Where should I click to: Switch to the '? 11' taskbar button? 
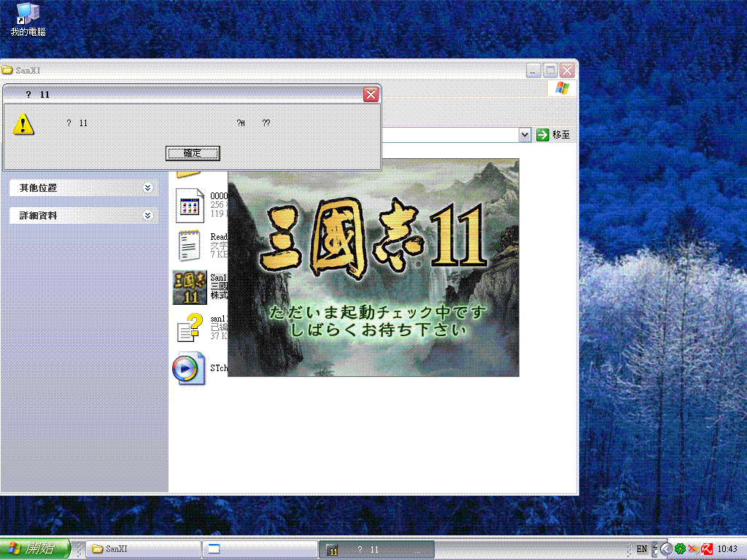(x=376, y=549)
